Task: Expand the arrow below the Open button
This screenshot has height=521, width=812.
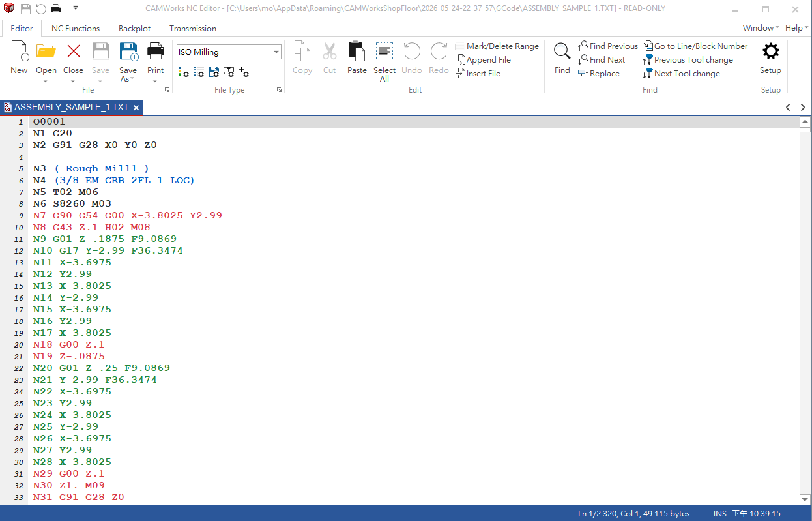Action: click(x=46, y=81)
